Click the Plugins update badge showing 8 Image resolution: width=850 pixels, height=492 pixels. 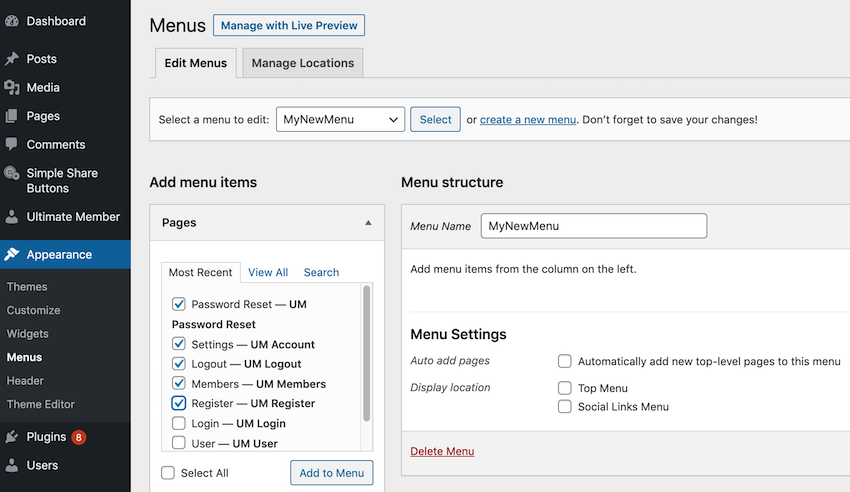click(79, 437)
